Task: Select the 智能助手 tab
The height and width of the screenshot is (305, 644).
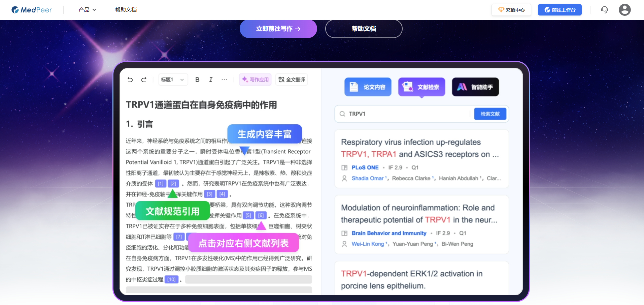Action: [x=475, y=87]
